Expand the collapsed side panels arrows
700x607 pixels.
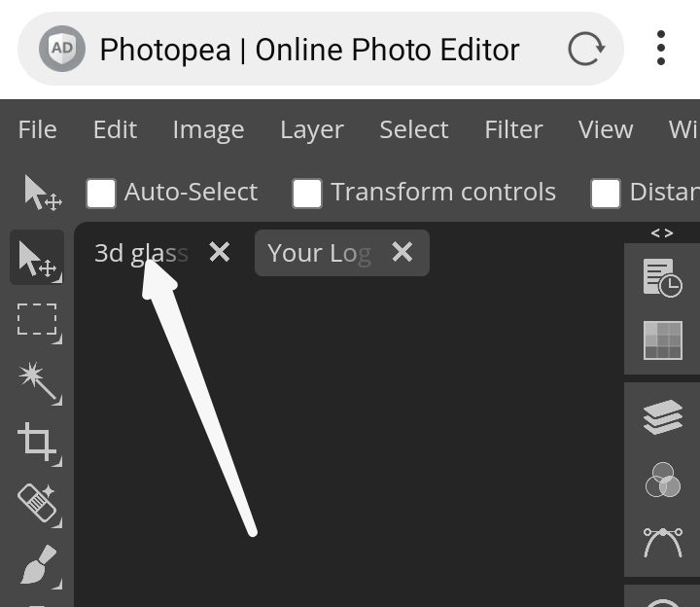click(662, 233)
